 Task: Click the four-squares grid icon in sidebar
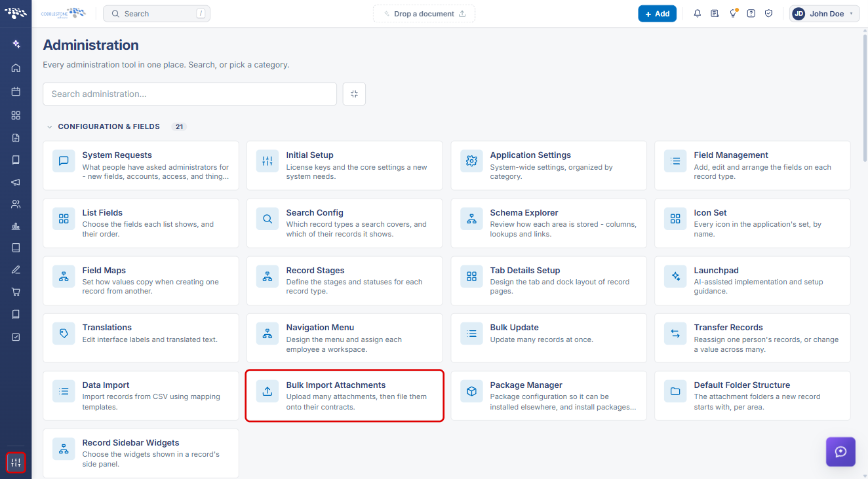[x=16, y=115]
